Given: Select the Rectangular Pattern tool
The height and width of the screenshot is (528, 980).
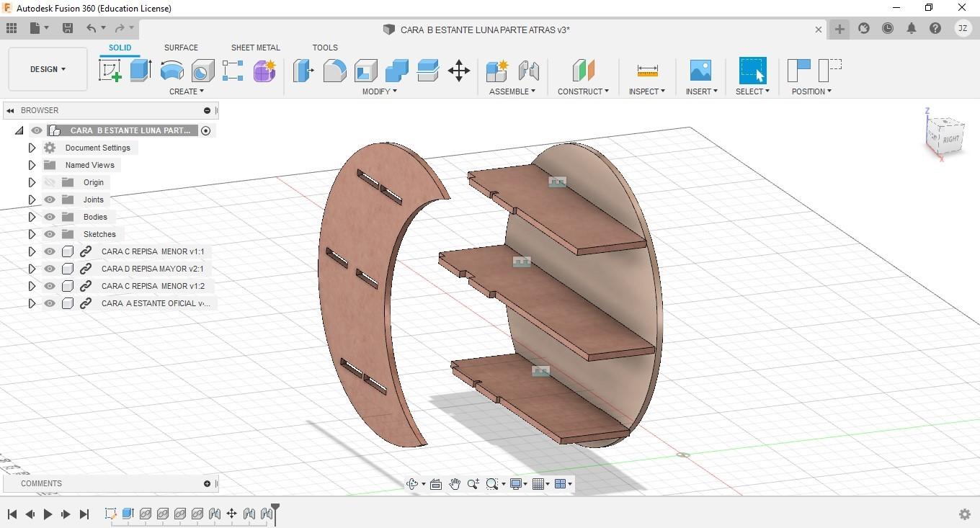Looking at the screenshot, I should pyautogui.click(x=233, y=71).
